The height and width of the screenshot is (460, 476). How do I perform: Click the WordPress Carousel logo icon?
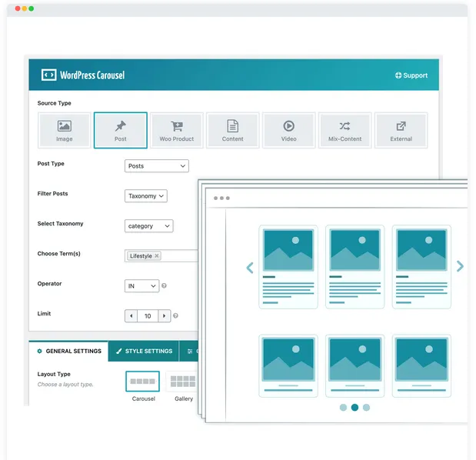click(x=49, y=75)
